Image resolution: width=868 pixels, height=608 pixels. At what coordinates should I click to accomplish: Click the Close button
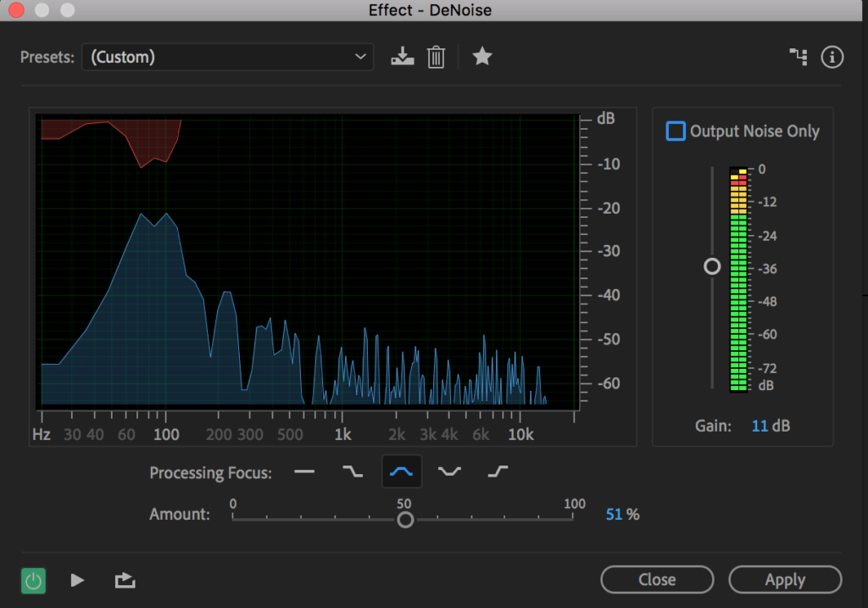657,580
